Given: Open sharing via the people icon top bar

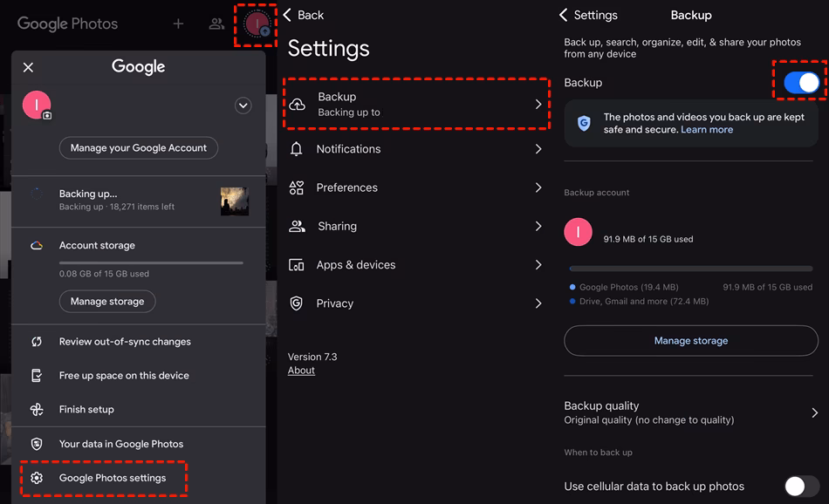Looking at the screenshot, I should click(x=216, y=24).
